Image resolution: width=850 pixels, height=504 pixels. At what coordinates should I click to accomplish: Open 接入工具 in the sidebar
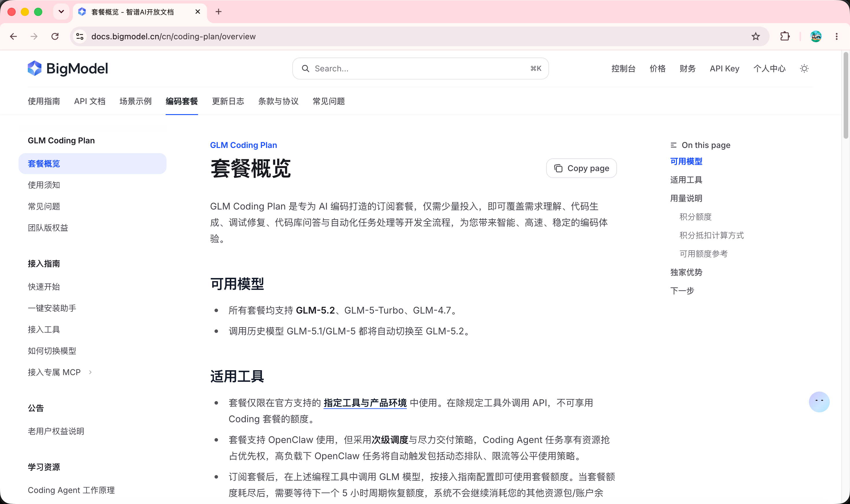(44, 329)
